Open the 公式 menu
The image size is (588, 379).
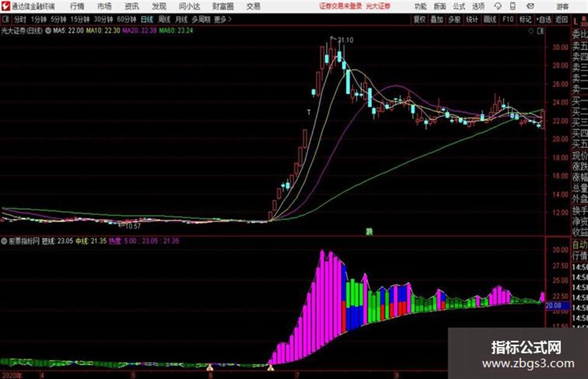(x=459, y=6)
